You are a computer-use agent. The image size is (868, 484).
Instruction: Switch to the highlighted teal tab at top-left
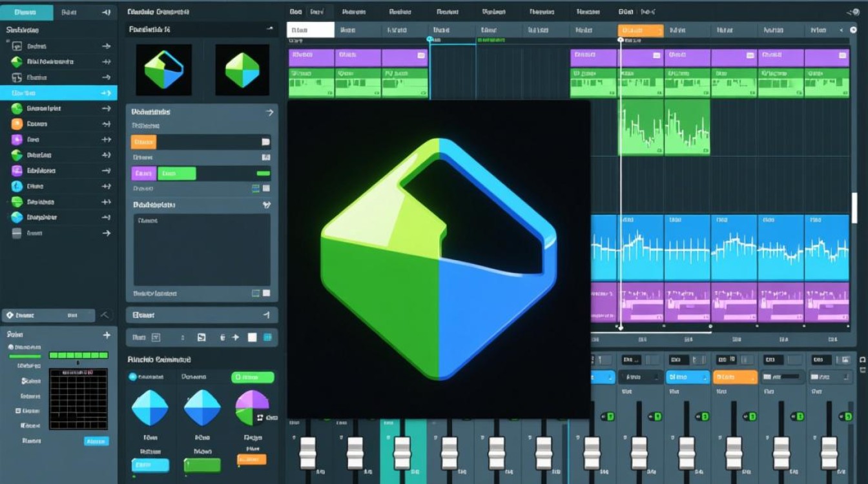26,12
